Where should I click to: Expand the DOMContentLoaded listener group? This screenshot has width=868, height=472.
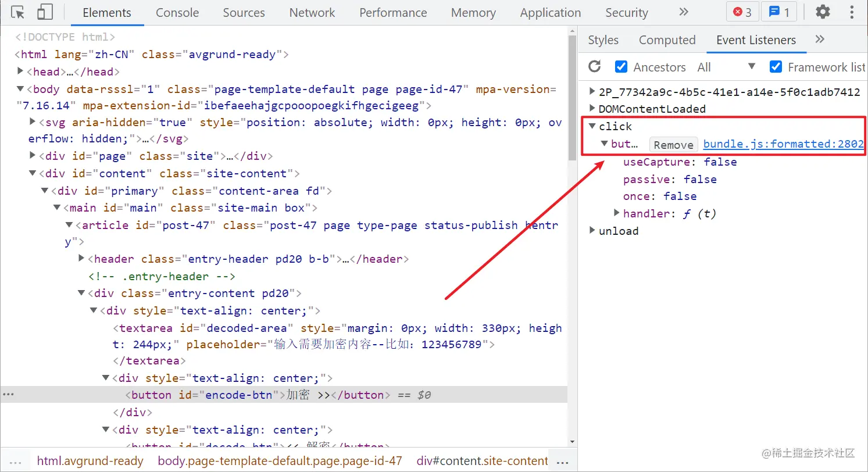point(592,109)
